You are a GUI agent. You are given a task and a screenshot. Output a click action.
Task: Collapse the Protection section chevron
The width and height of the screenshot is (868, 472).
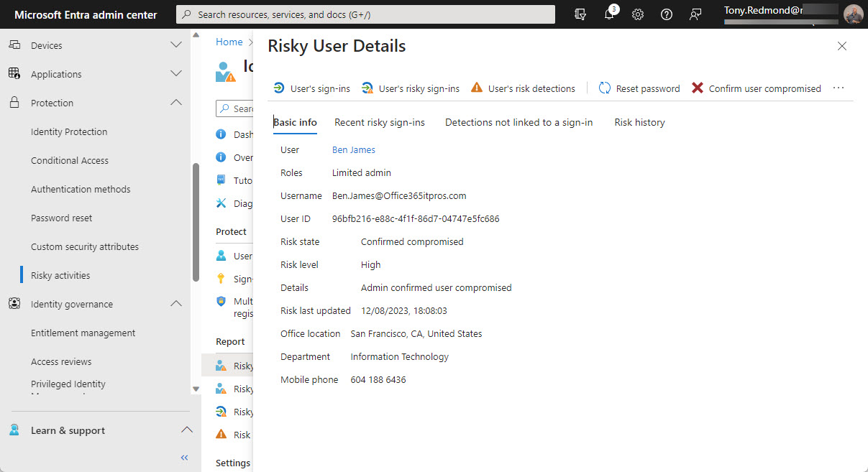pyautogui.click(x=175, y=103)
